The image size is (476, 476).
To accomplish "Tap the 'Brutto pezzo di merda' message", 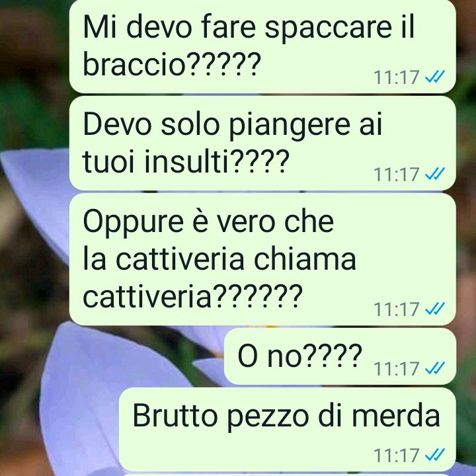I will (x=288, y=429).
